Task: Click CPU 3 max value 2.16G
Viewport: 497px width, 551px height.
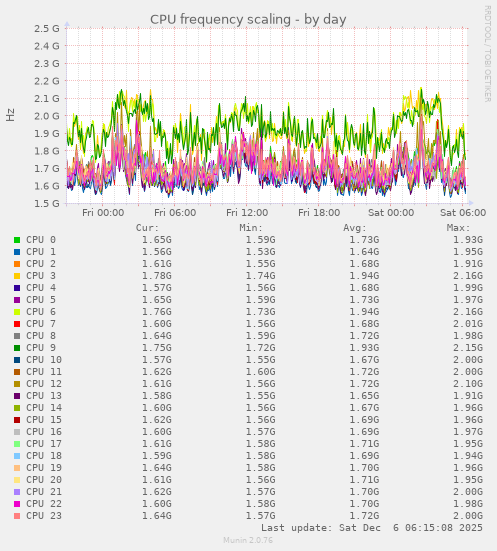Action: coord(468,276)
